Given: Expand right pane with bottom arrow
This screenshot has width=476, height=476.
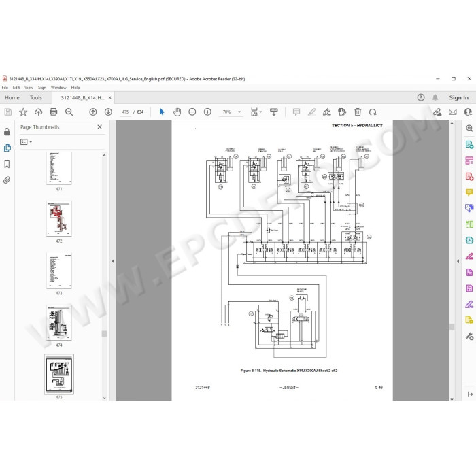Looking at the screenshot, I should click(470, 394).
